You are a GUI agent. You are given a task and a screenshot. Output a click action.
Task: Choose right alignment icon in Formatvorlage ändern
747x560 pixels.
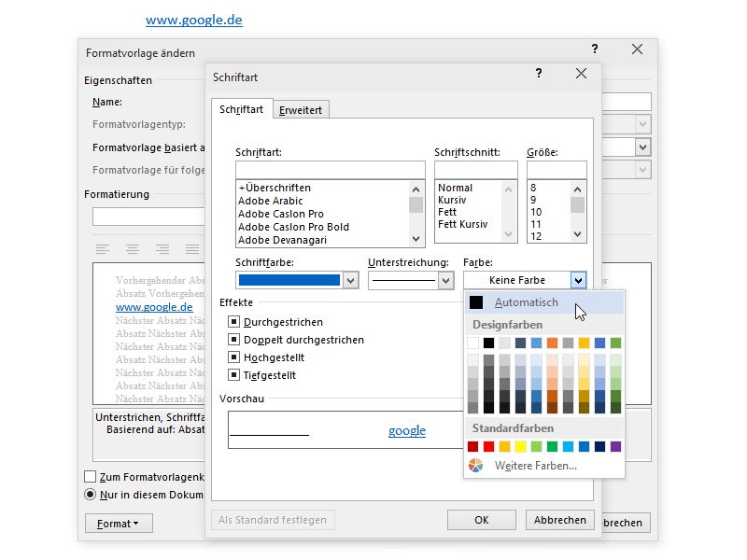click(x=162, y=248)
